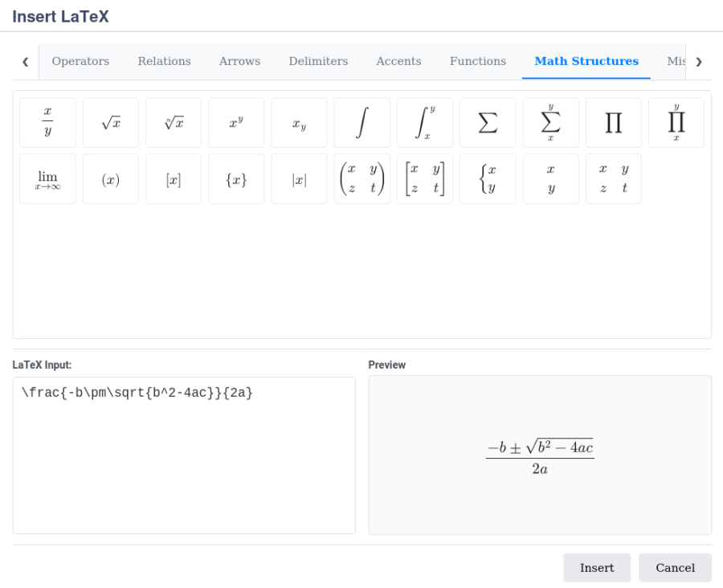Insert a parentheses matrix
This screenshot has width=723, height=588.
tap(361, 178)
